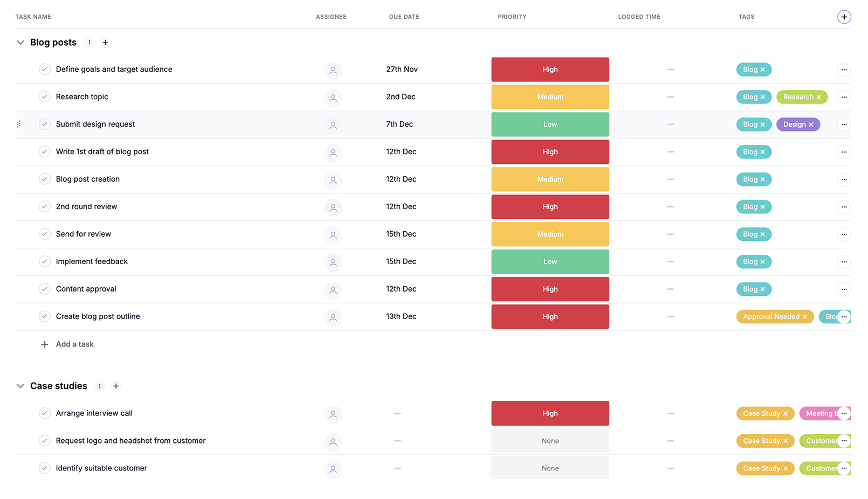
Task: Remove the Design tag from Submit design request
Action: pyautogui.click(x=811, y=124)
